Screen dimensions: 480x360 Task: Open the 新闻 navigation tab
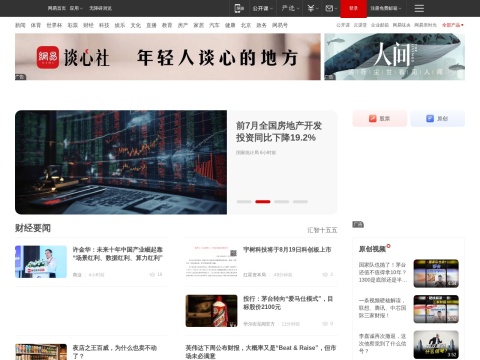(x=20, y=25)
